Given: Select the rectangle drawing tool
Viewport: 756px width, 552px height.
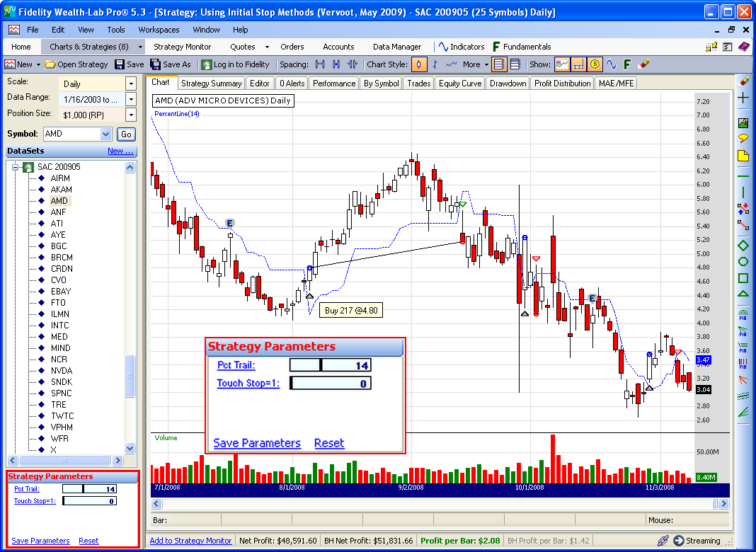Looking at the screenshot, I should 743,278.
